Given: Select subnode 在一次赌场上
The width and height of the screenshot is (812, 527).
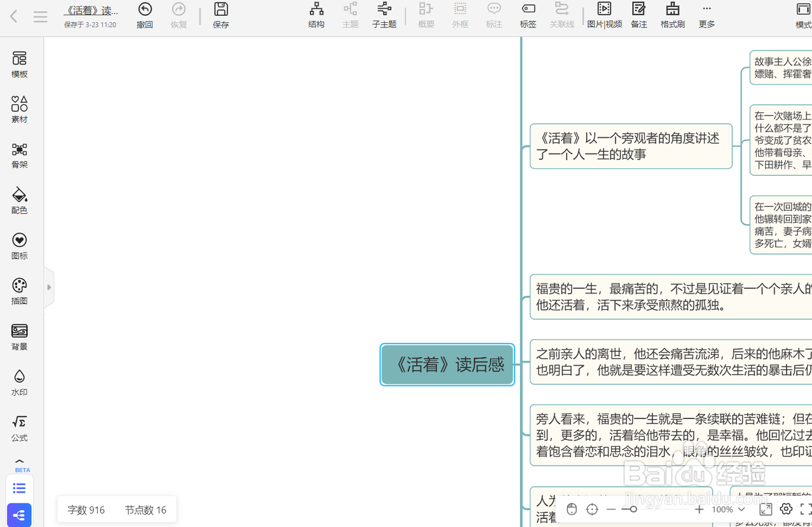Looking at the screenshot, I should tap(781, 140).
